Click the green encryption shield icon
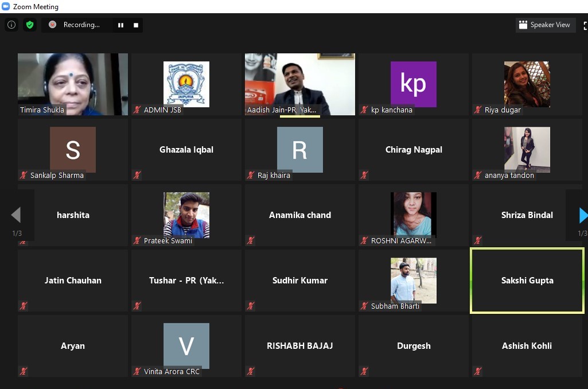 coord(30,25)
